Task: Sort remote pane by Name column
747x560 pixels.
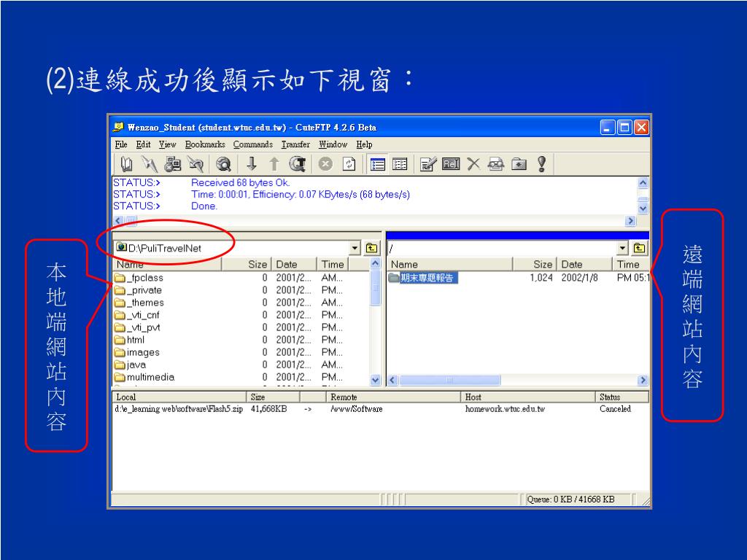Action: [449, 264]
